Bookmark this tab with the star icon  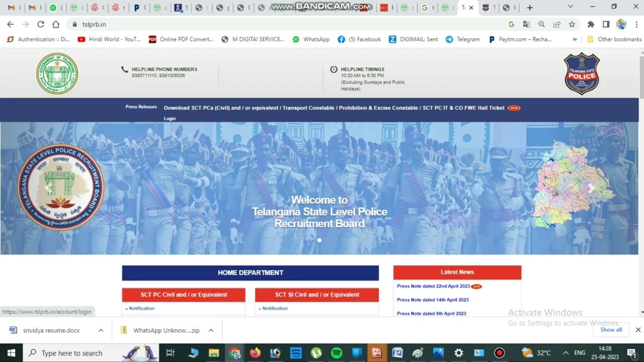572,24
